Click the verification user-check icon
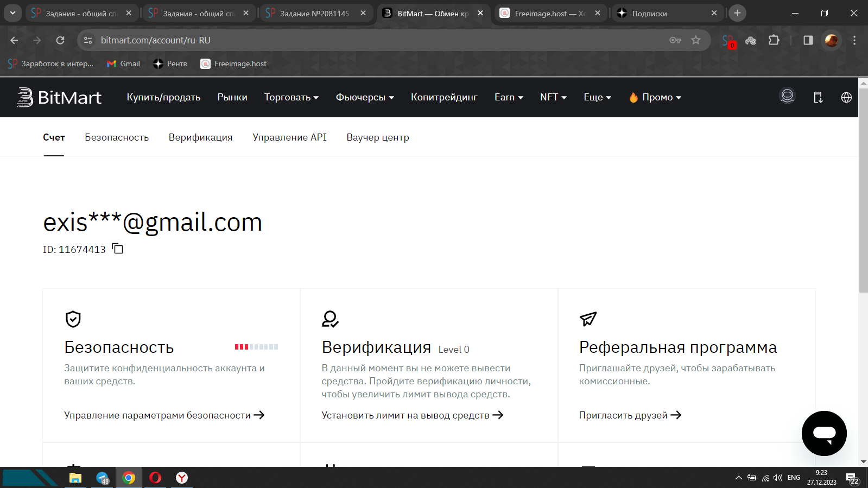 pyautogui.click(x=330, y=319)
